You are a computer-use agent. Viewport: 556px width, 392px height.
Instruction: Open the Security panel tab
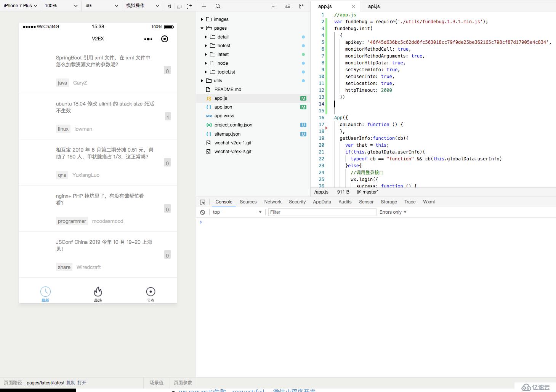coord(297,202)
